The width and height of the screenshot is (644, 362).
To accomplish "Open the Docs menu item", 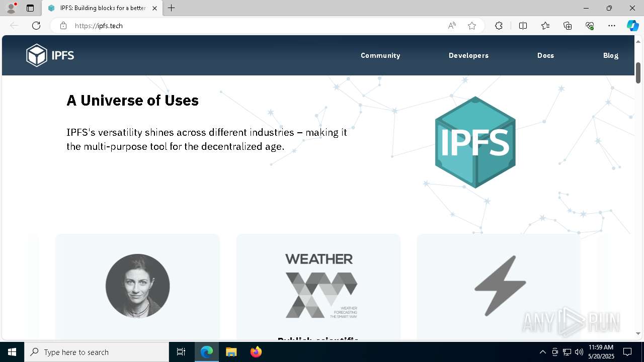I will 545,55.
